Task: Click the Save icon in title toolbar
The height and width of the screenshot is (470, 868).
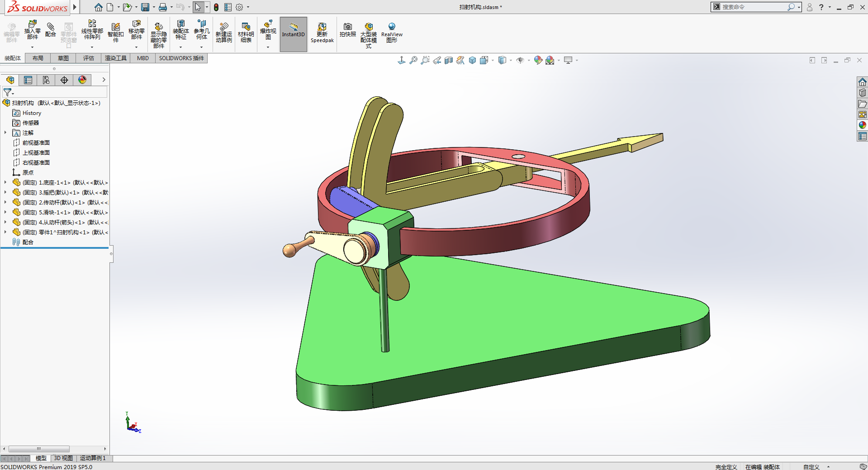Action: 145,7
